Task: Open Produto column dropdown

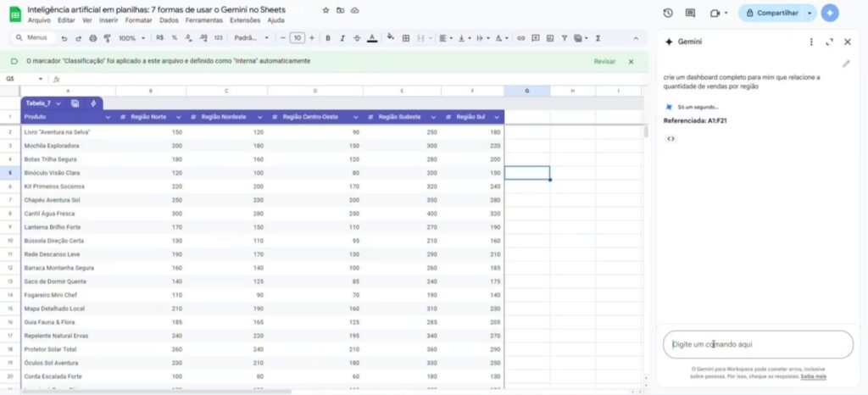Action: [x=108, y=117]
